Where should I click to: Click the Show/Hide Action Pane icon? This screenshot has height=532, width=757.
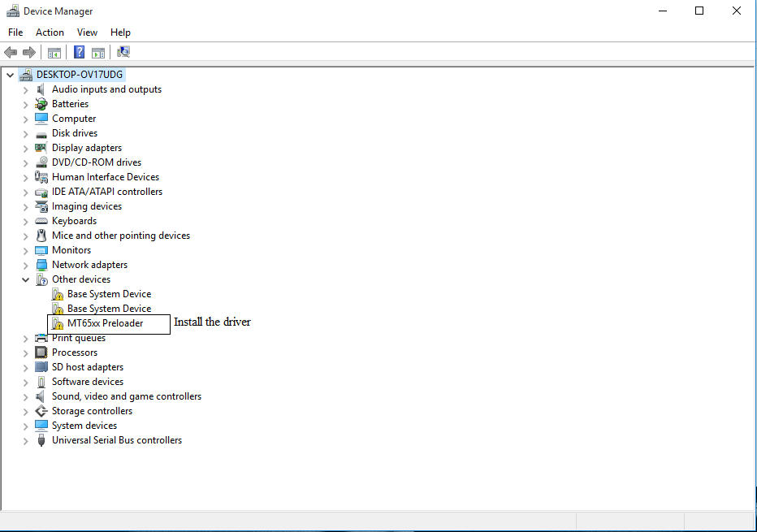click(98, 53)
